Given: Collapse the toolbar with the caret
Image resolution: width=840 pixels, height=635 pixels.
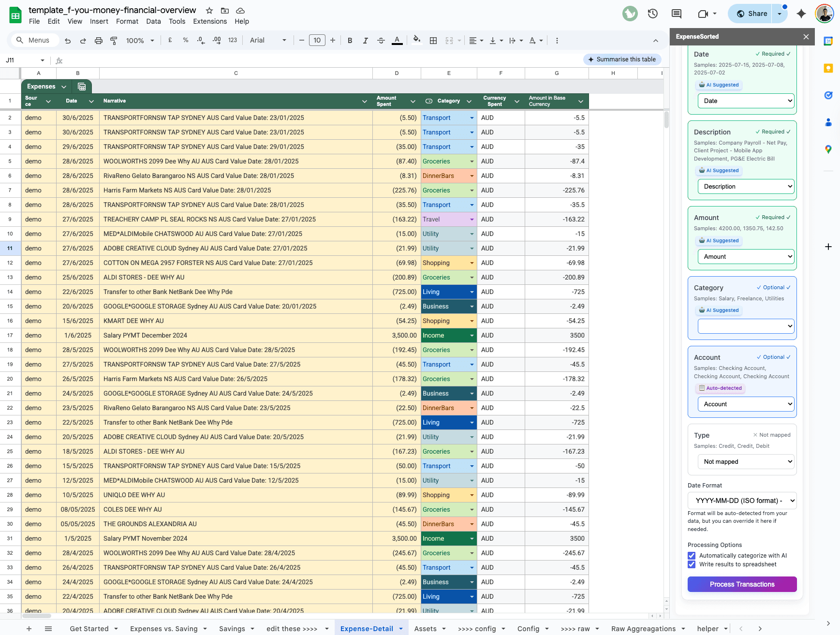Looking at the screenshot, I should pos(656,41).
